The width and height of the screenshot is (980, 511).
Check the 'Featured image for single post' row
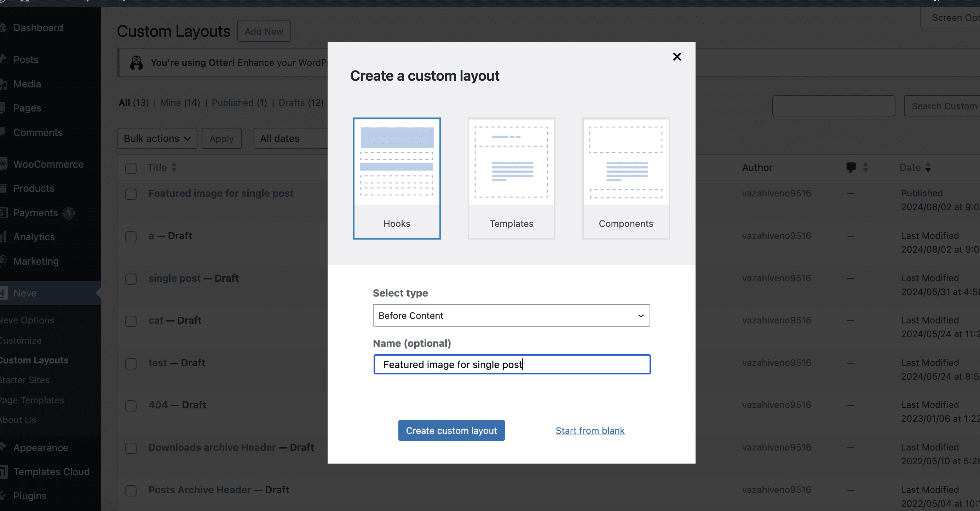[131, 194]
